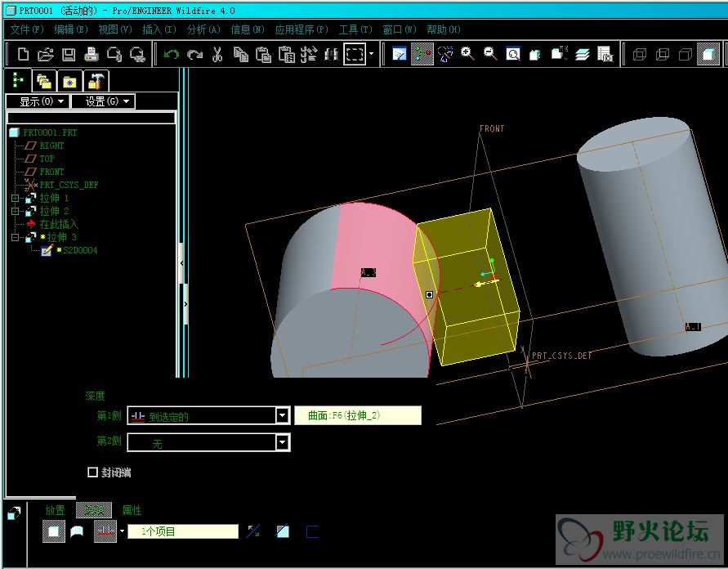Open the depth option arrow in dashboard
This screenshot has width=728, height=569.
tap(122, 531)
